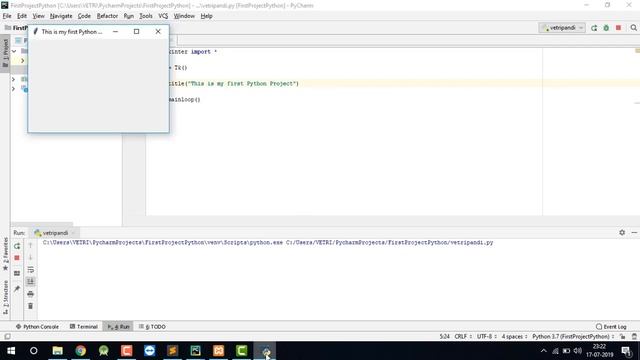The width and height of the screenshot is (640, 360).
Task: Collapse the top project tree node
Action: (x=14, y=51)
